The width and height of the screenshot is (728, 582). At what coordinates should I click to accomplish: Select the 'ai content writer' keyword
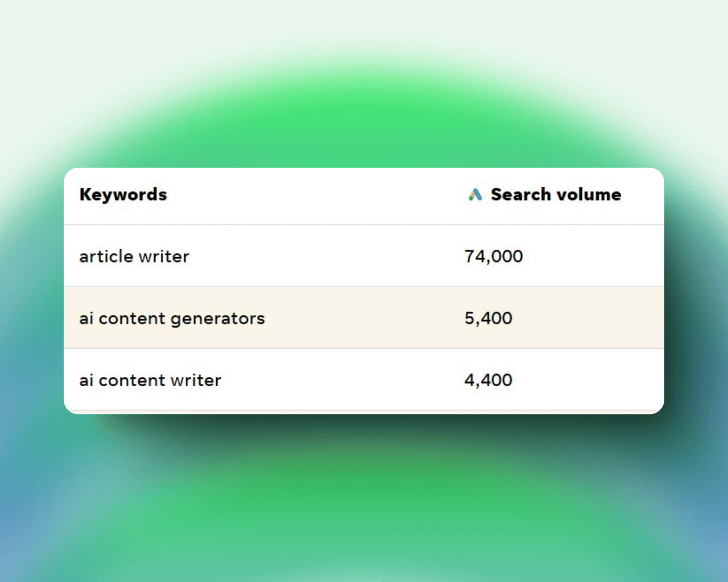[150, 380]
